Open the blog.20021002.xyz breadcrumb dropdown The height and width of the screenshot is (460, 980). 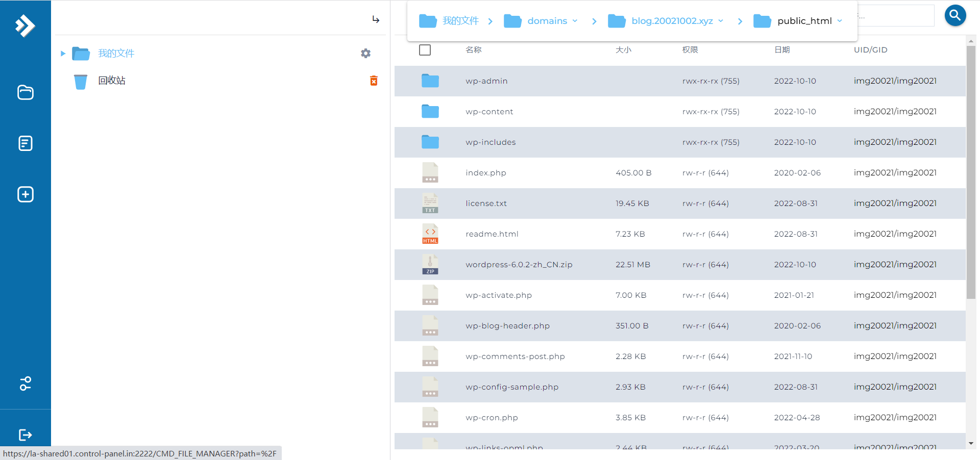[721, 21]
